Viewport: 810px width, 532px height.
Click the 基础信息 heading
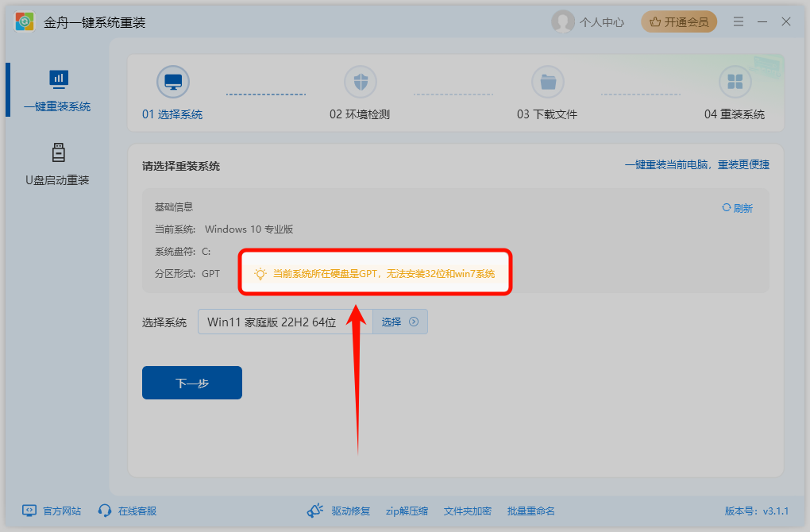[x=174, y=207]
